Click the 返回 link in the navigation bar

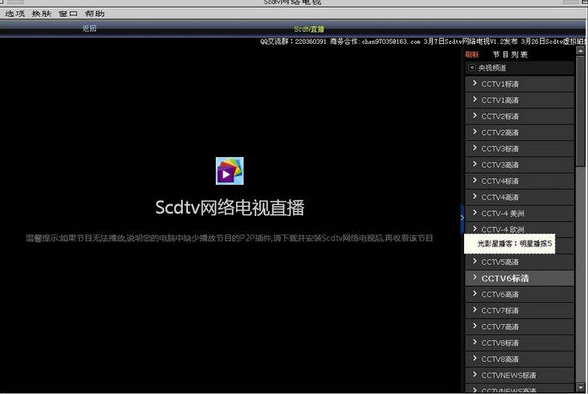(x=89, y=28)
